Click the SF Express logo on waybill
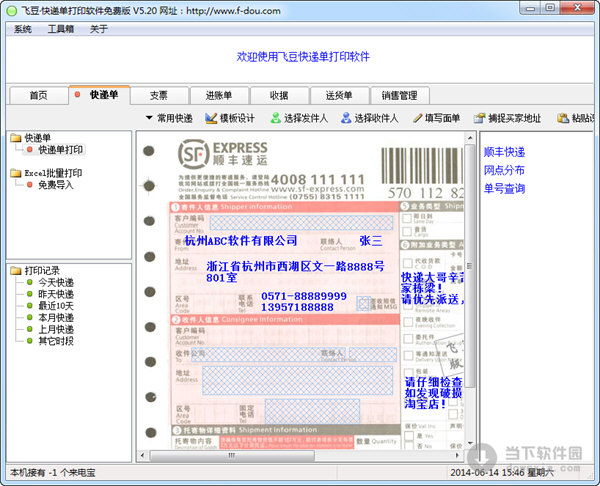Image resolution: width=600 pixels, height=486 pixels. [x=223, y=154]
